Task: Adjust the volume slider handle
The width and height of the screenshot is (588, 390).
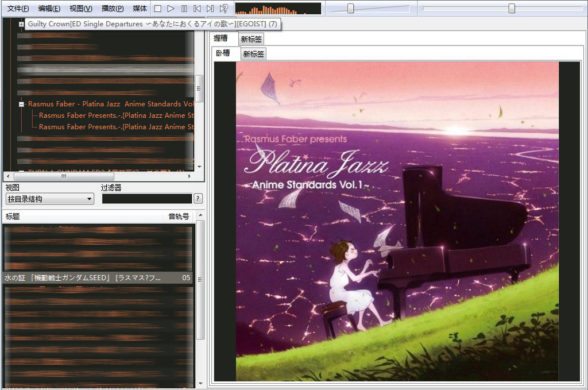Action: [350, 9]
